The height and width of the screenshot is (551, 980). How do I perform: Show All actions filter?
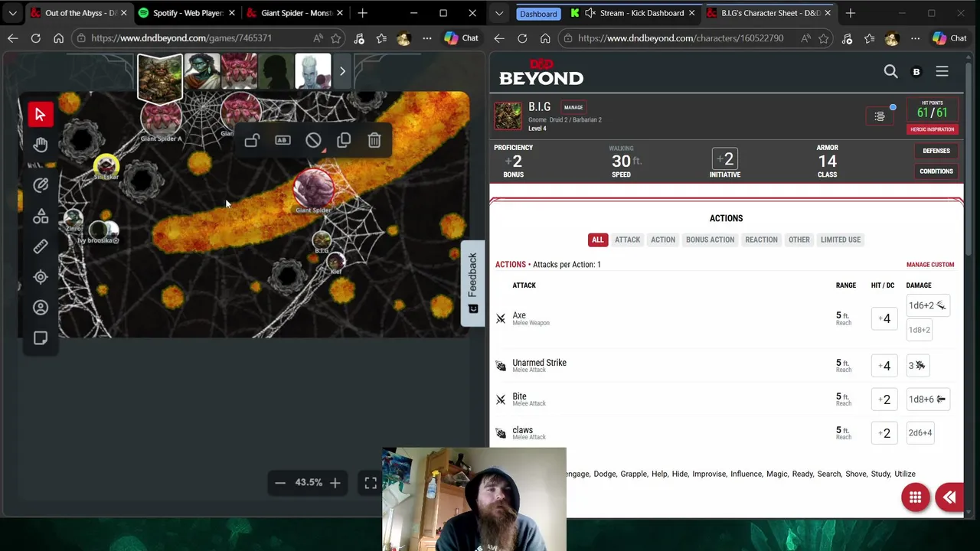coord(597,240)
